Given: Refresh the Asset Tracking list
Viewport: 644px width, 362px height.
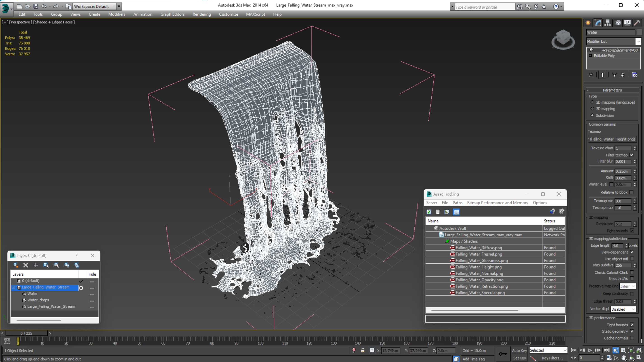Looking at the screenshot, I should coord(429,212).
